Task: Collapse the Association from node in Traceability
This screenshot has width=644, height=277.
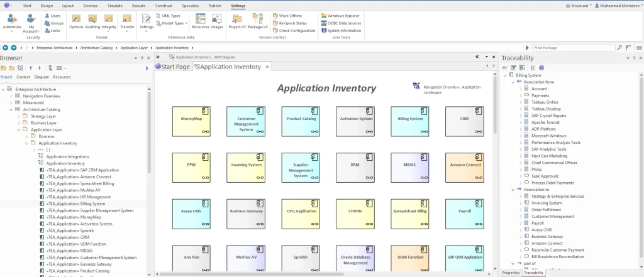Action: coord(513,82)
